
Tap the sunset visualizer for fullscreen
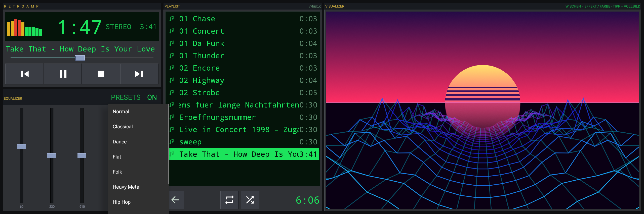click(x=482, y=110)
